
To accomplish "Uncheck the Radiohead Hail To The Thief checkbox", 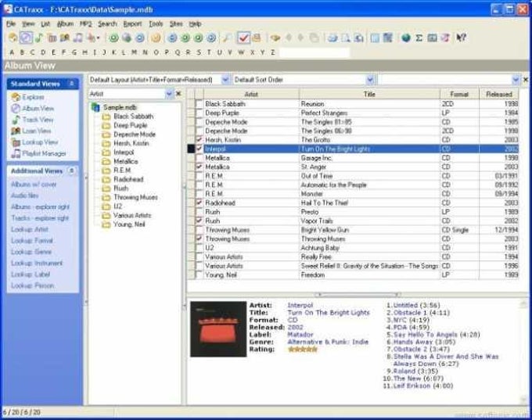I will (x=199, y=203).
